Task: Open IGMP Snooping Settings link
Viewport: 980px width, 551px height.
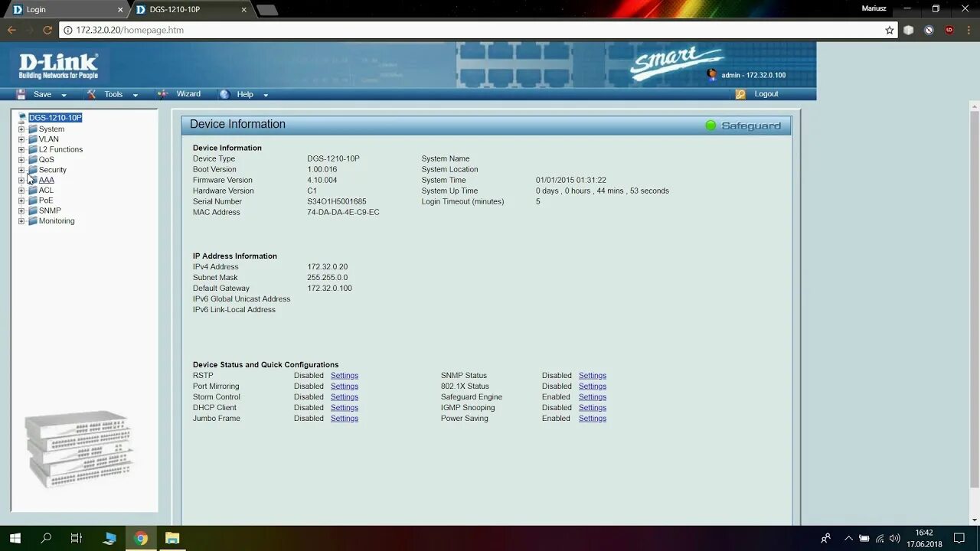Action: (x=593, y=408)
